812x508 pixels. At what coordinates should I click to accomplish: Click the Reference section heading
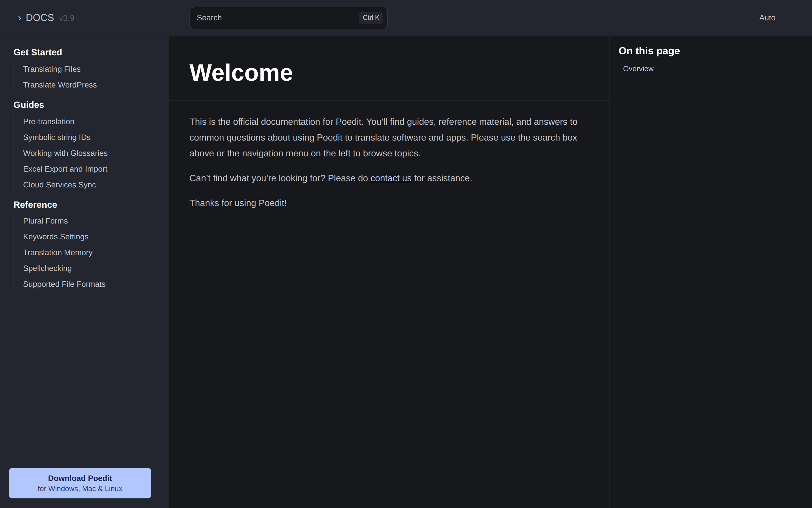tap(35, 204)
